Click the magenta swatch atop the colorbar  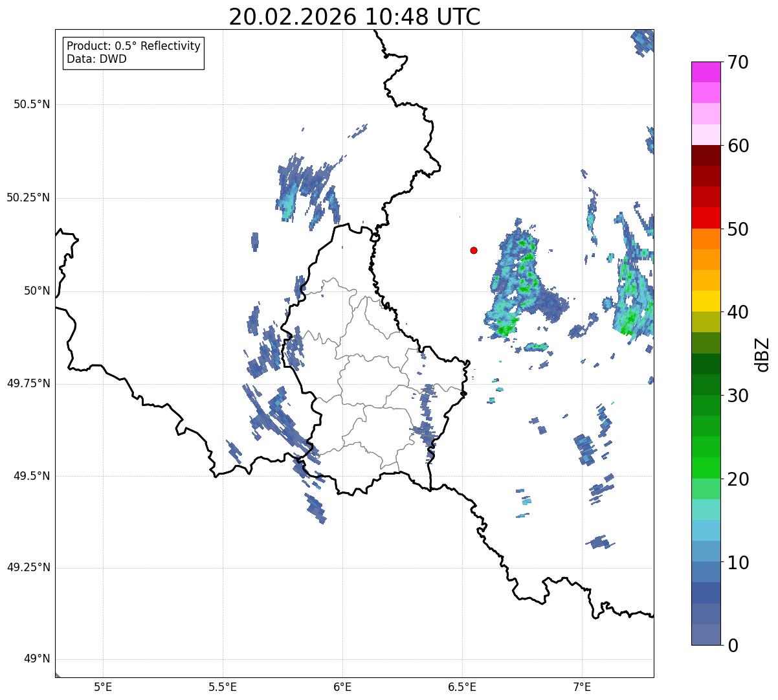coord(706,72)
